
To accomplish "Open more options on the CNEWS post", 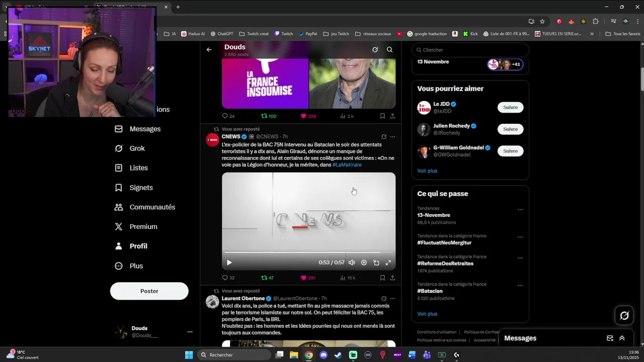I will click(392, 137).
